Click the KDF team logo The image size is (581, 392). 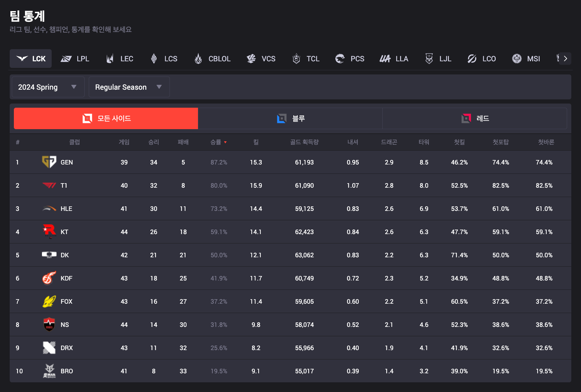tap(49, 278)
